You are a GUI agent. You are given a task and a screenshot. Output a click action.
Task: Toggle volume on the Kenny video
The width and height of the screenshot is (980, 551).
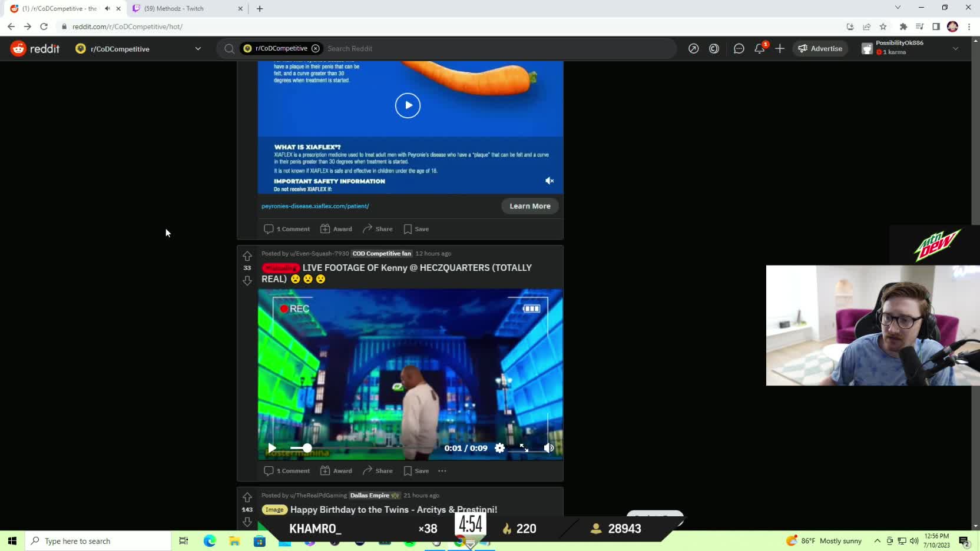pyautogui.click(x=548, y=448)
